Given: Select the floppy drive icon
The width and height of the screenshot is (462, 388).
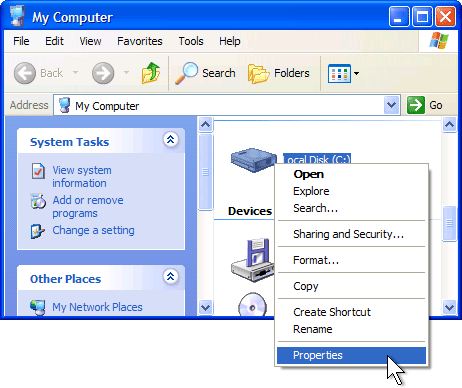Looking at the screenshot, I should tap(253, 260).
